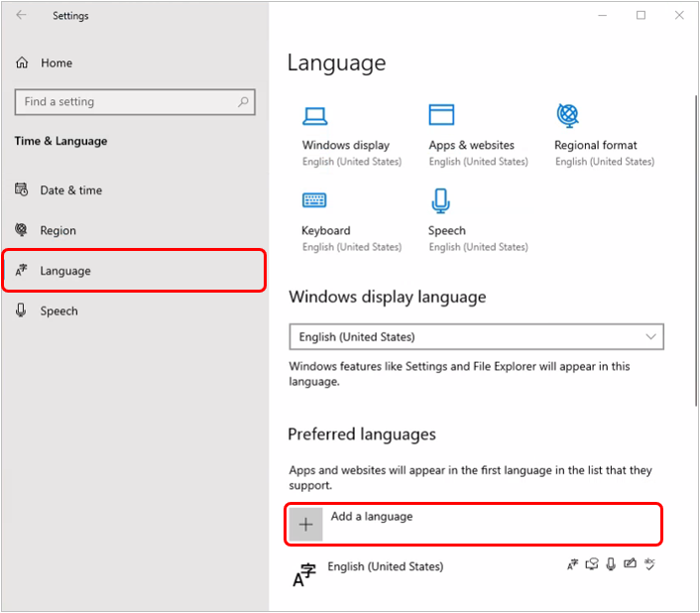
Task: Click the display language feature icon
Action: [572, 564]
